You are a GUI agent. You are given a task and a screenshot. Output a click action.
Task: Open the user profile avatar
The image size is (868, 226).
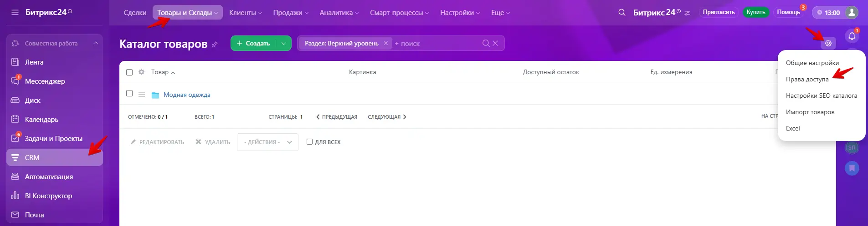coord(851,13)
